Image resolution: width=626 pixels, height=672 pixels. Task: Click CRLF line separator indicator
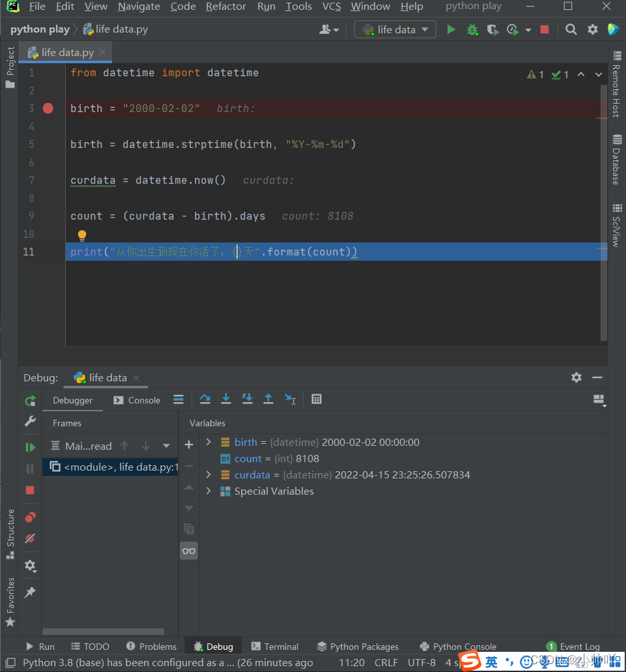tap(386, 663)
